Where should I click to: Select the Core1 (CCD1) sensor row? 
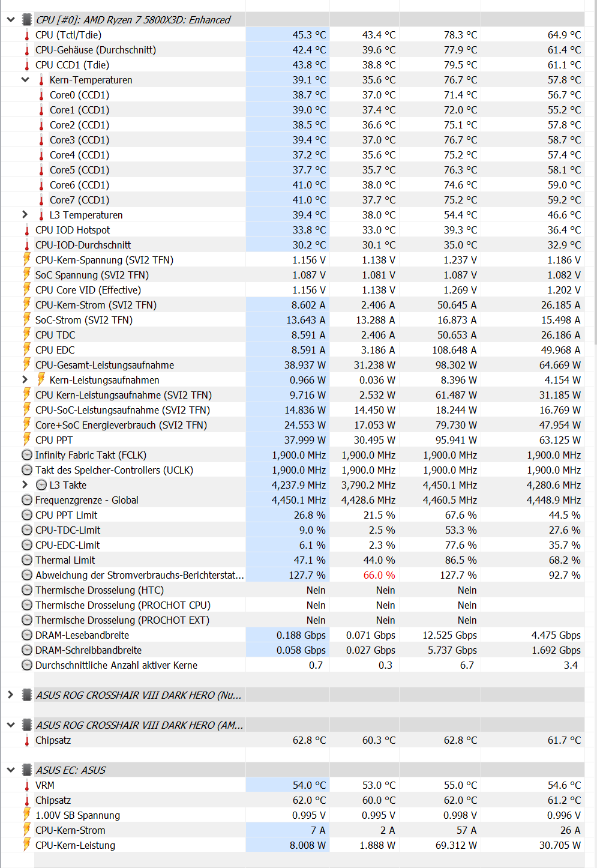pos(292,110)
